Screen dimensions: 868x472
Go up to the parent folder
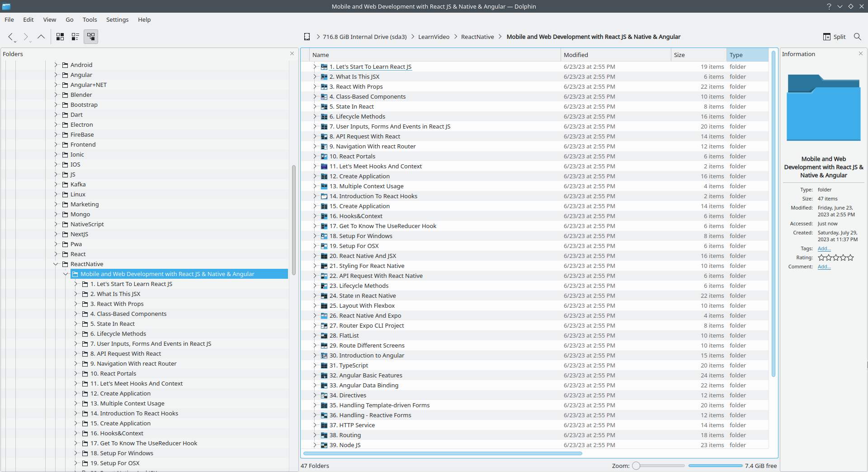(41, 37)
